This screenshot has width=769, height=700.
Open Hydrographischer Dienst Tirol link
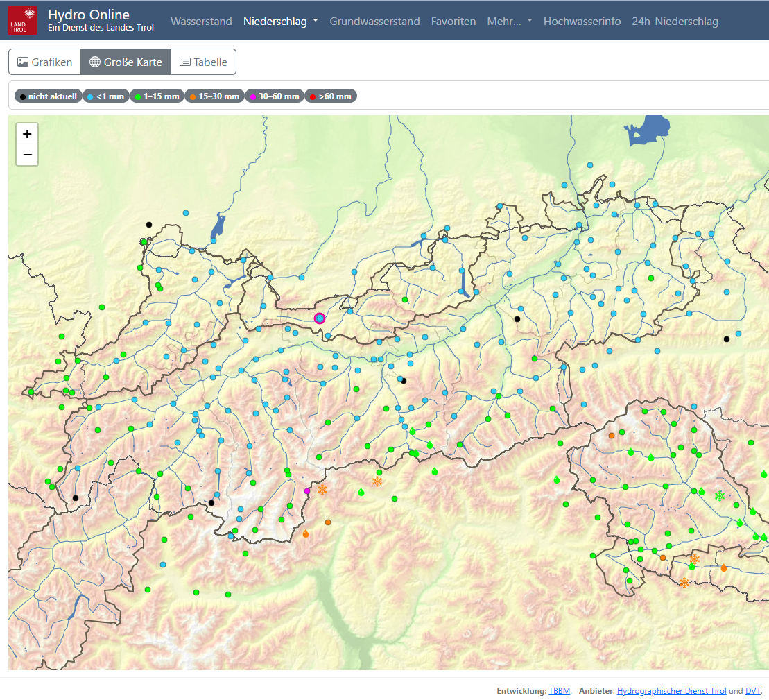point(671,691)
